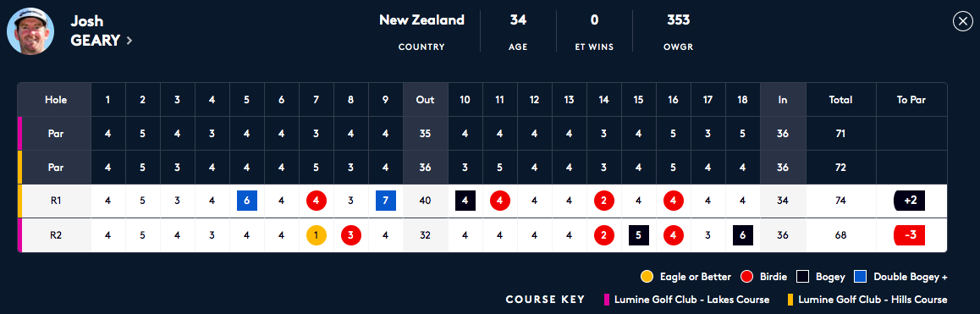Click the red birdie circle on R2 hole 8
Viewport: 980px width, 314px height.
tap(351, 235)
